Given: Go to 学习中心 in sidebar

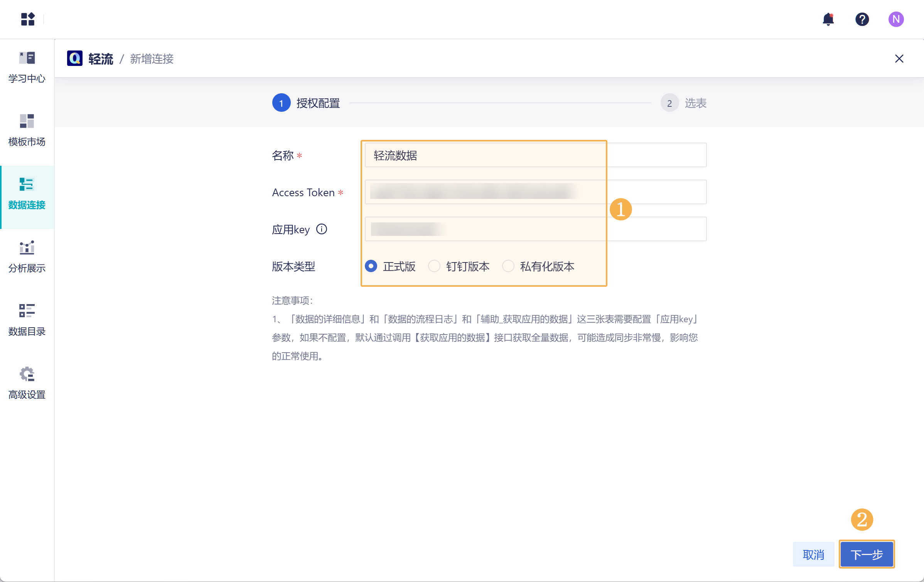Looking at the screenshot, I should pos(27,67).
